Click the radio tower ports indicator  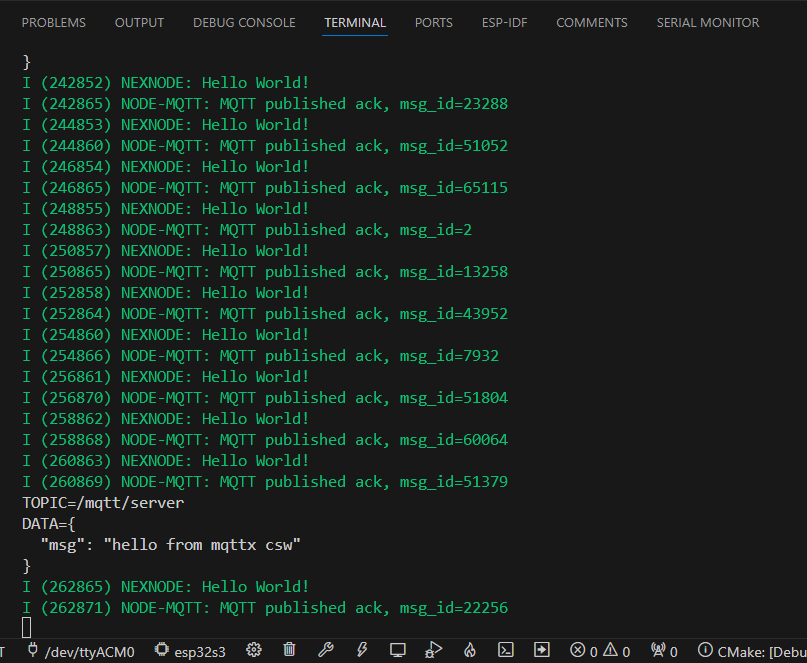point(664,651)
